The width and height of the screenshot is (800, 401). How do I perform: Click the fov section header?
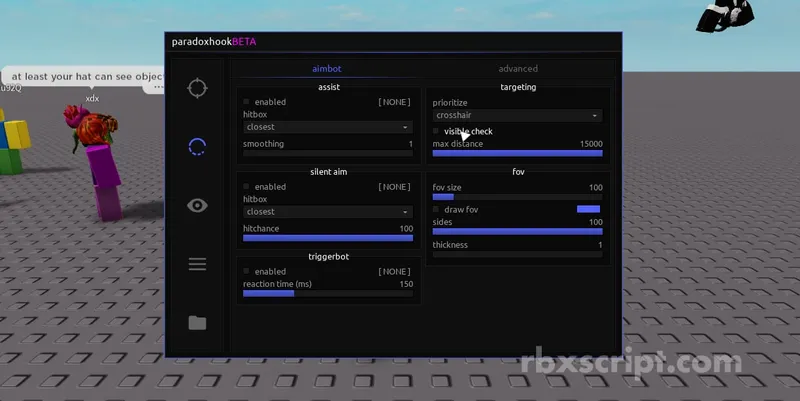518,172
